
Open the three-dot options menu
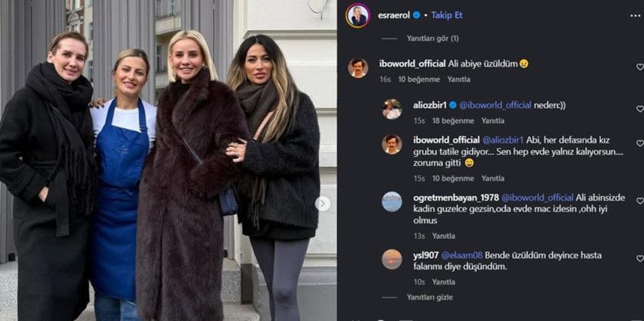[635, 16]
